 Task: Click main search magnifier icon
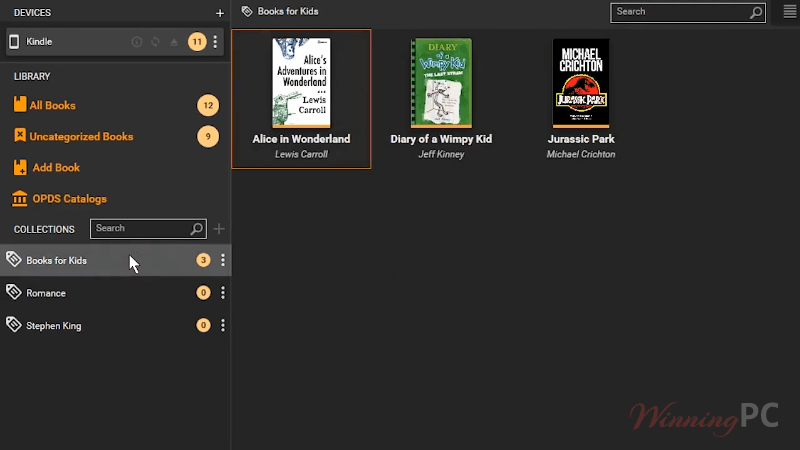tap(756, 12)
